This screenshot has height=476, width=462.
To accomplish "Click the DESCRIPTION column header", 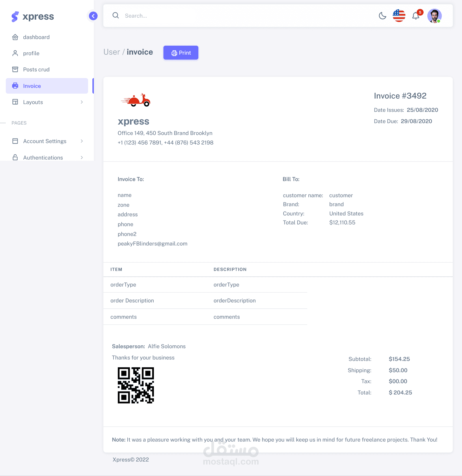I will (x=230, y=269).
